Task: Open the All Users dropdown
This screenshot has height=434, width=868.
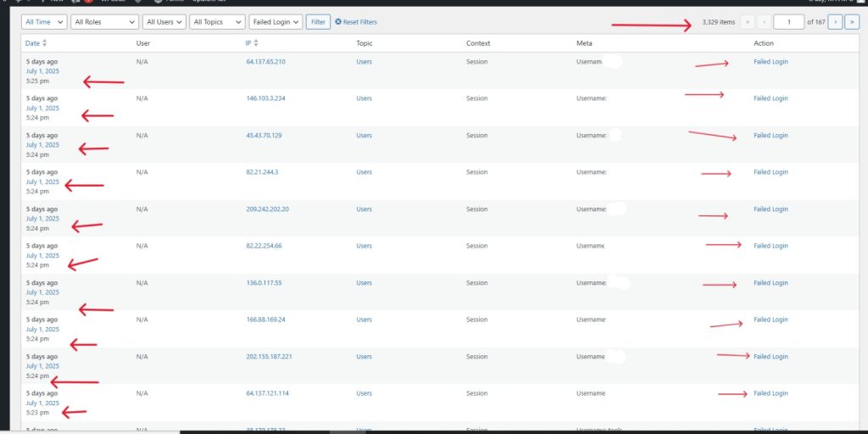Action: click(x=164, y=22)
